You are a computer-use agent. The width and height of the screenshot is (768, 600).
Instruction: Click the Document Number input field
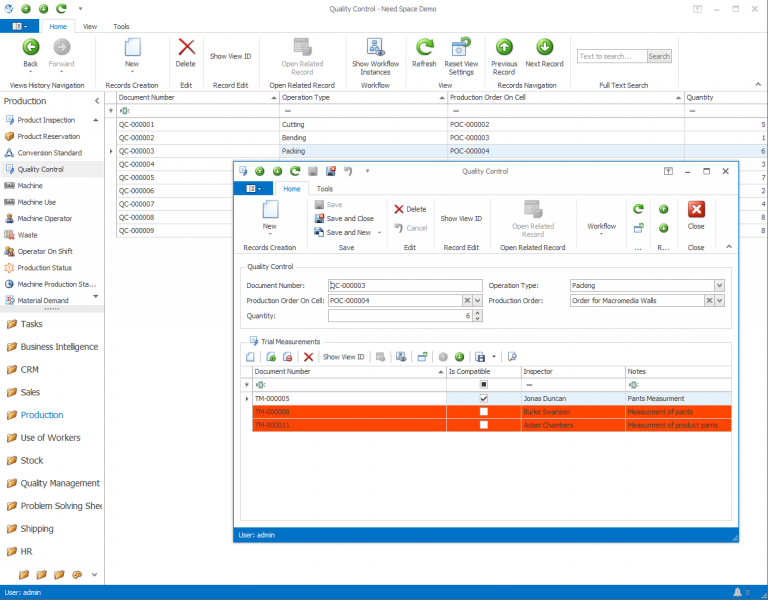click(405, 285)
